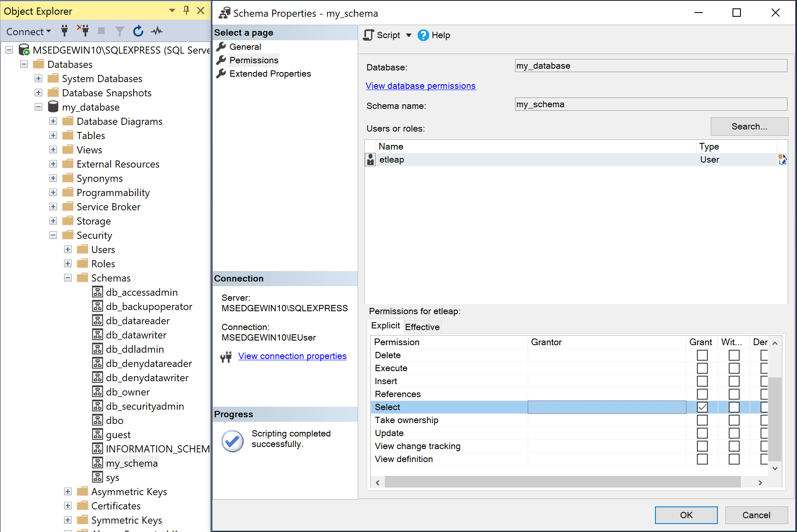Viewport: 797px width, 532px height.
Task: Refresh the Object Explorer tree
Action: pos(138,31)
